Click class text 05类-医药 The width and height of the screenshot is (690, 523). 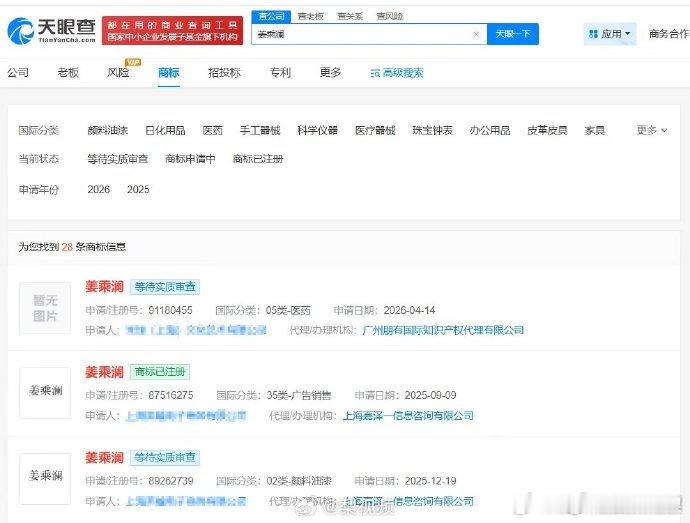point(289,310)
